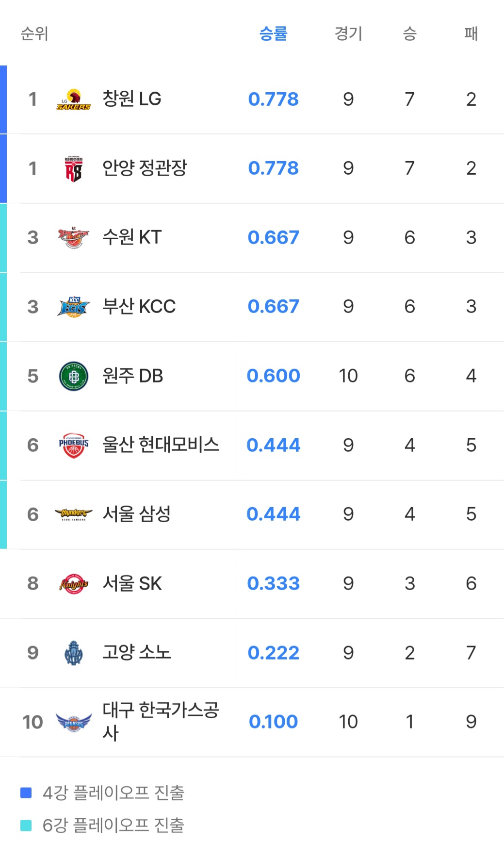
Task: Open the 창원 LG team name
Action: pyautogui.click(x=131, y=99)
